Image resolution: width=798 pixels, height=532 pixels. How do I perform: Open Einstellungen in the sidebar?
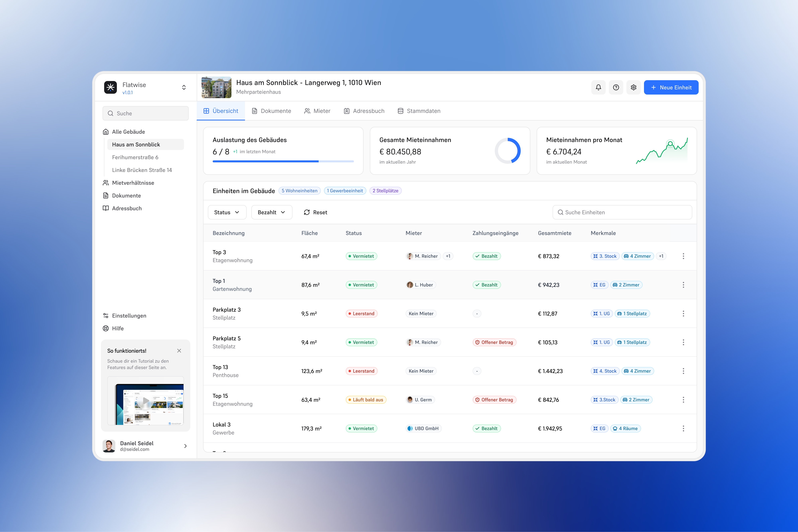click(x=129, y=316)
